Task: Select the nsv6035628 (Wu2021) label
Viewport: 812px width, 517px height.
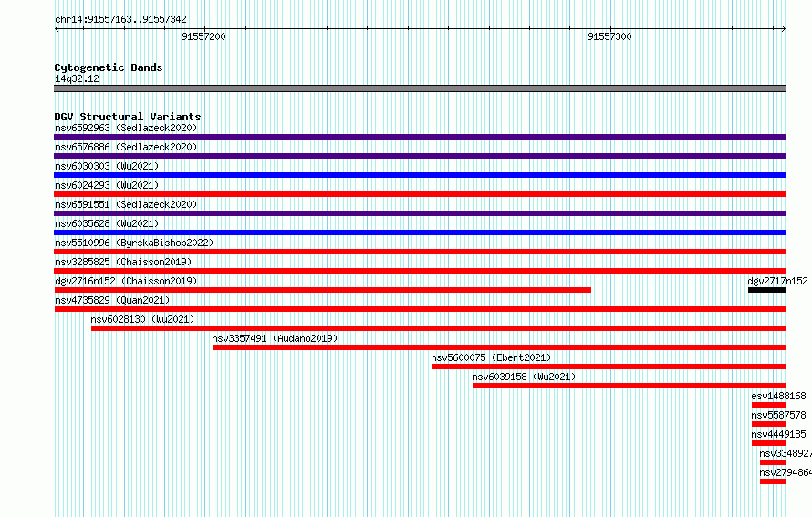Action: point(107,223)
